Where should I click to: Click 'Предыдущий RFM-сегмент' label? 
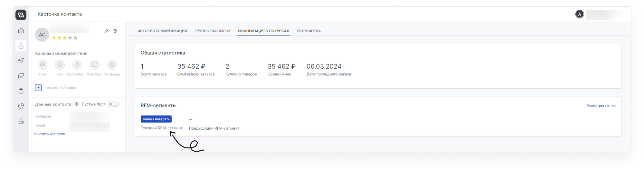point(214,128)
